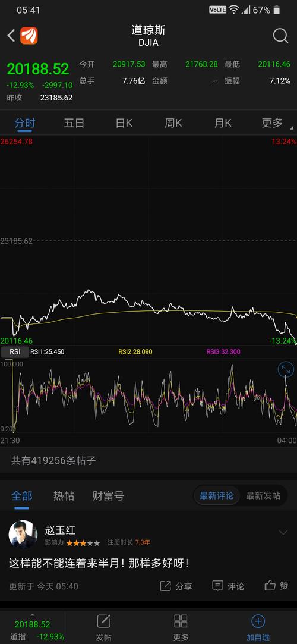
Task: Expand chart to fullscreen with the circular arrow icon
Action: point(286,370)
